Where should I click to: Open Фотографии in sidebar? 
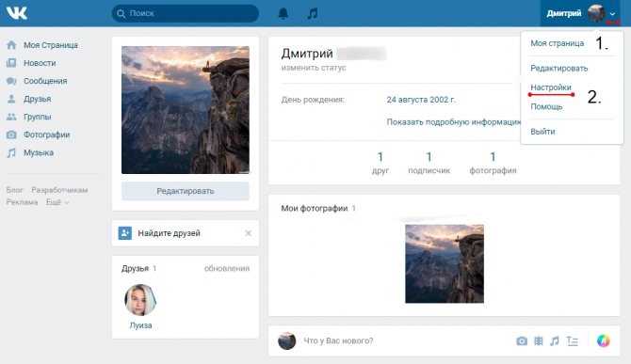pos(47,135)
